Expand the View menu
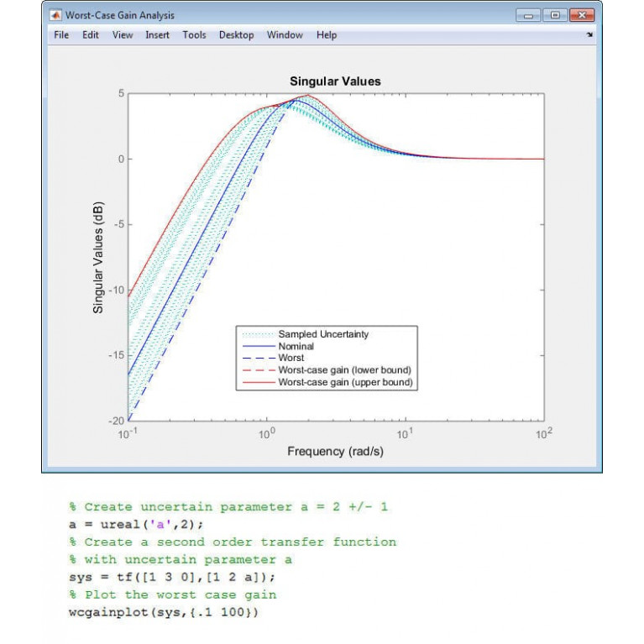Screen dimensions: 644x644 [x=123, y=35]
